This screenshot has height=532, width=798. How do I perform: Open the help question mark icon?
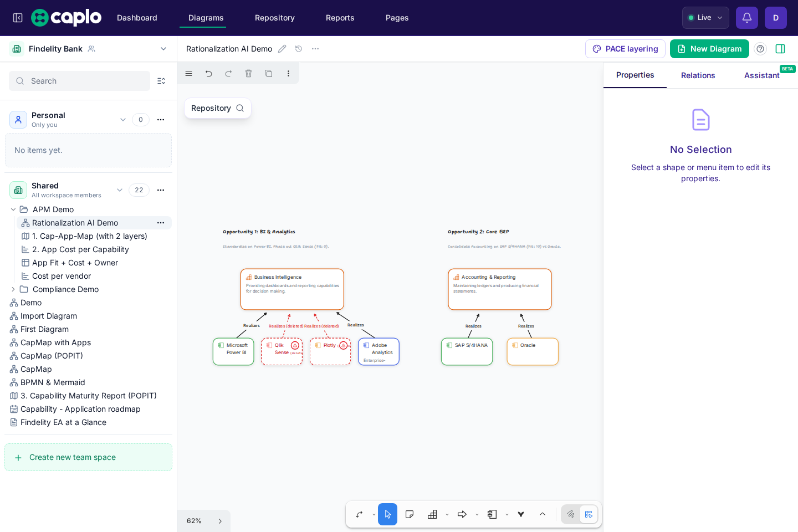(x=760, y=49)
